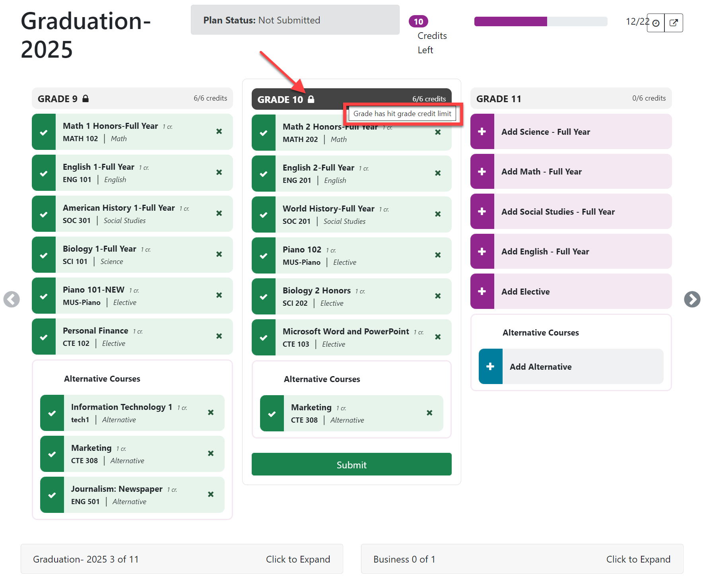Screen dimensions: 703x588
Task: Go to next grades with right arrow
Action: 692,299
